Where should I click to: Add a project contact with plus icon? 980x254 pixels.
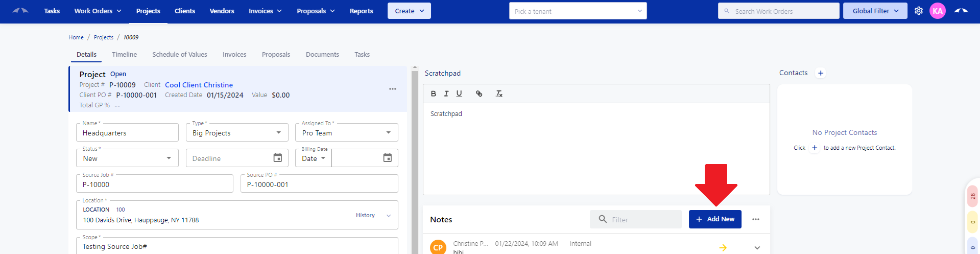click(821, 73)
